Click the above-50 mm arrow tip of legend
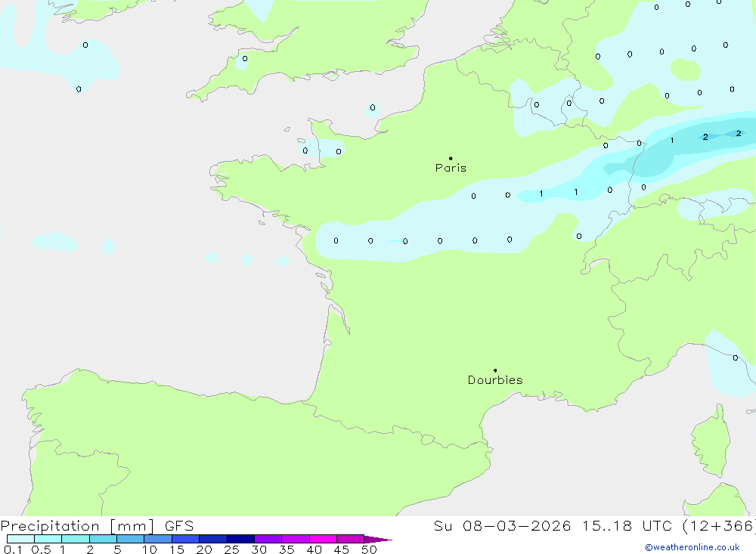The height and width of the screenshot is (554, 756). pyautogui.click(x=377, y=540)
